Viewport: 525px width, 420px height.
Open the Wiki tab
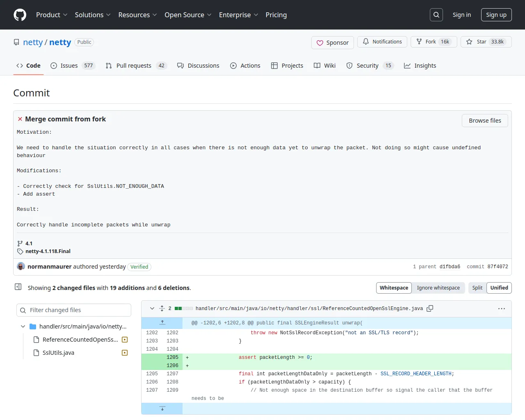tap(324, 66)
